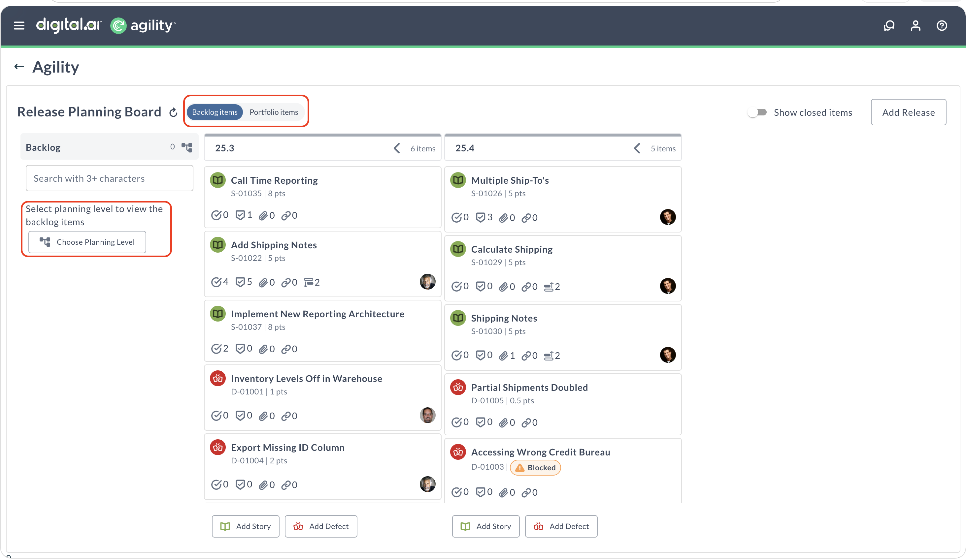This screenshot has height=560, width=967.
Task: Toggle Show closed items switch
Action: tap(757, 112)
